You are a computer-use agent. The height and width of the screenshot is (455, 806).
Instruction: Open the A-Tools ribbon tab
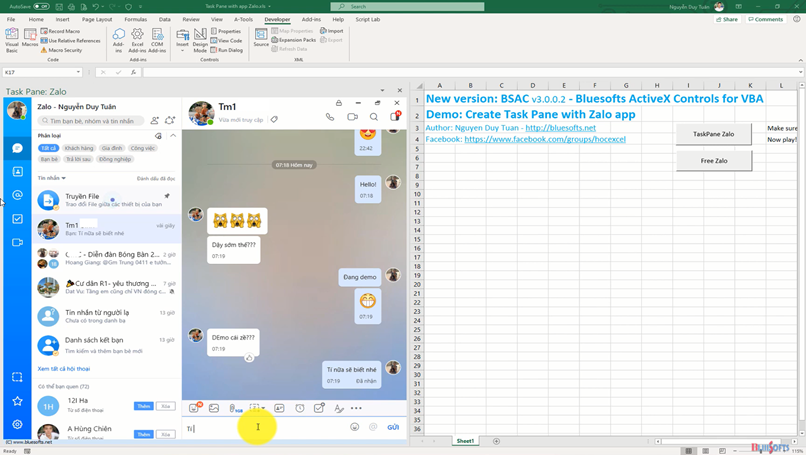243,20
